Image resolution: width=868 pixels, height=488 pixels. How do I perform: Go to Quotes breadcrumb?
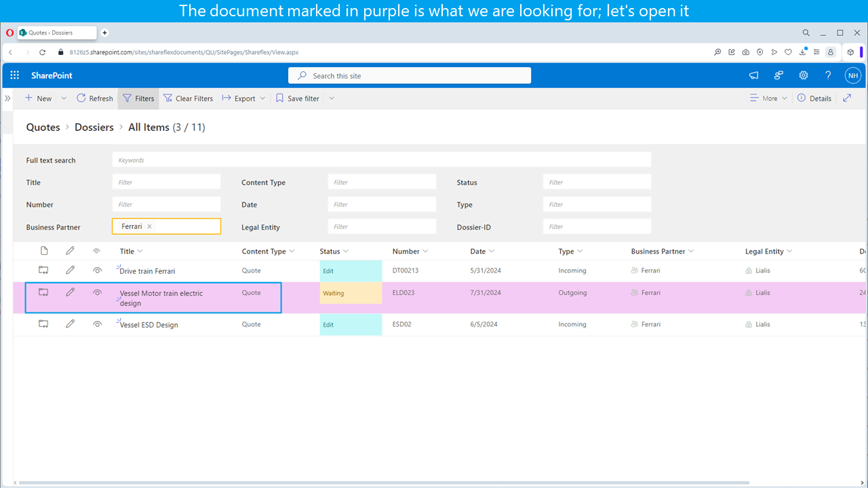[x=43, y=127]
